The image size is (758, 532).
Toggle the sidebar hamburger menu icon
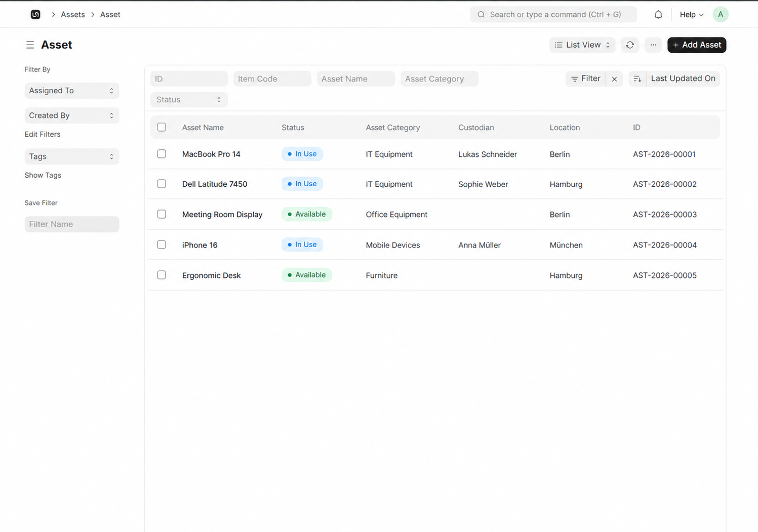[30, 45]
